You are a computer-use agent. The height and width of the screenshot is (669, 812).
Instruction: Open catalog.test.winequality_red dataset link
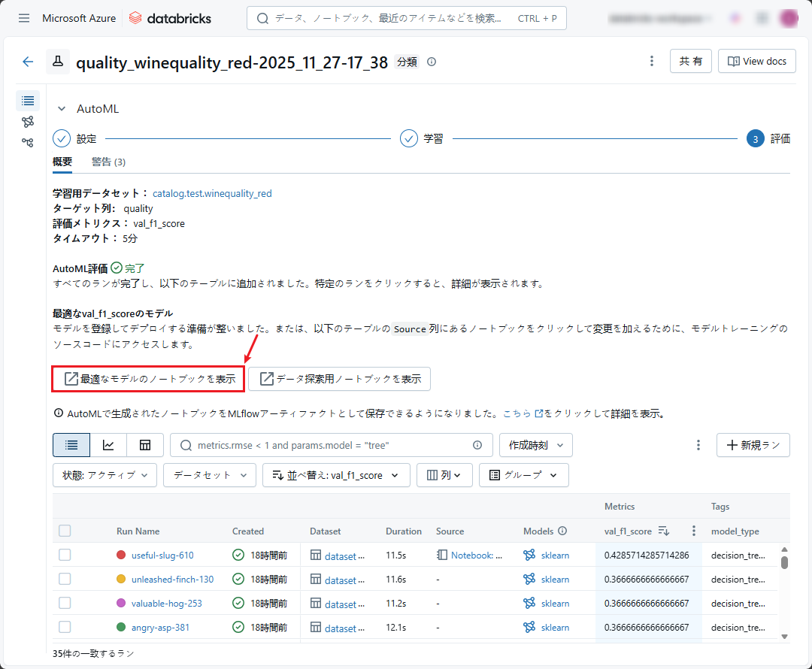pyautogui.click(x=212, y=194)
